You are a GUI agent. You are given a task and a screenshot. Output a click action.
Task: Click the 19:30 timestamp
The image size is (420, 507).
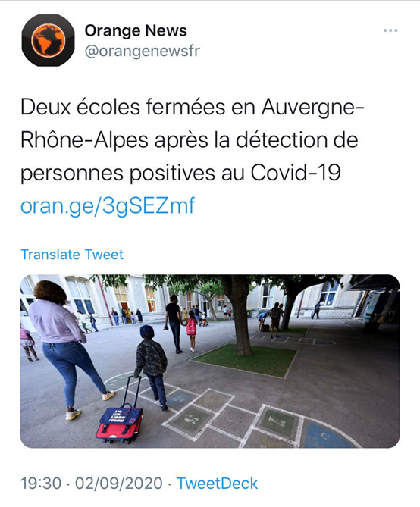[x=41, y=484]
